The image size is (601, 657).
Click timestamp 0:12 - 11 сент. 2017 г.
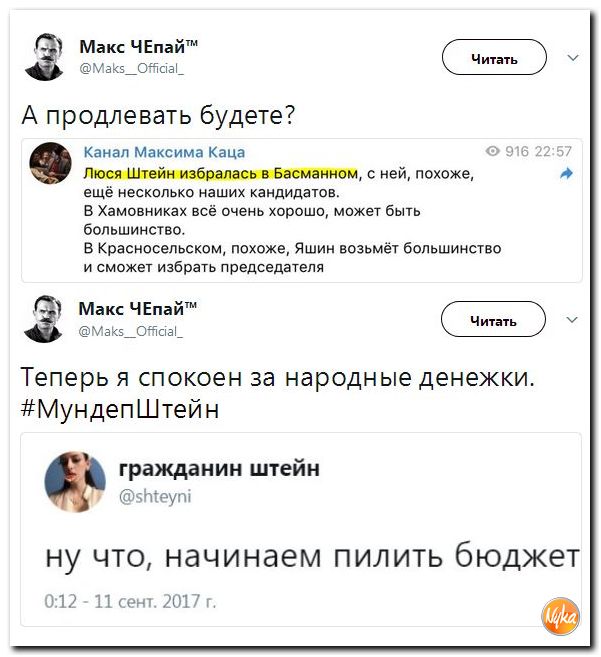pos(130,601)
